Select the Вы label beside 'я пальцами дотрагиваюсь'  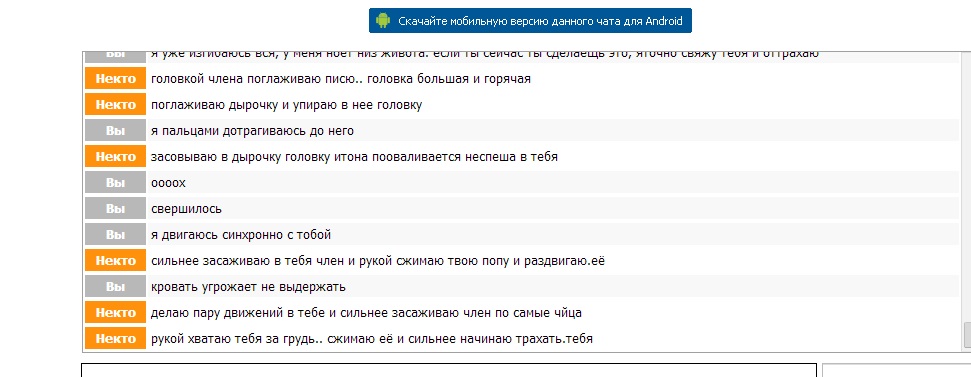tap(115, 131)
